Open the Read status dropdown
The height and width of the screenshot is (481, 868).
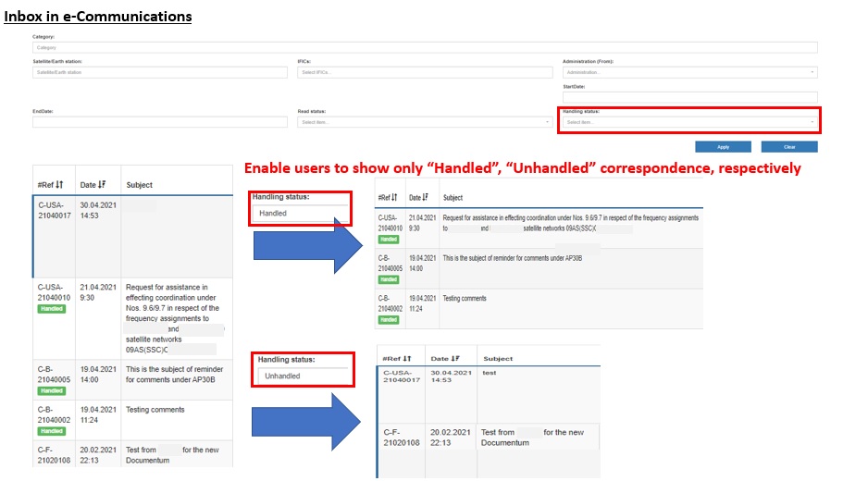[424, 122]
